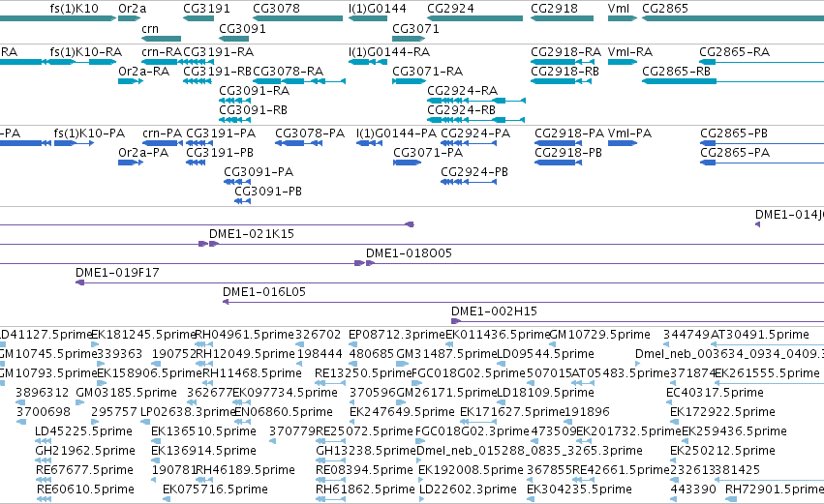Open the CG3091-PB protein label
The width and height of the screenshot is (824, 504).
click(x=268, y=192)
